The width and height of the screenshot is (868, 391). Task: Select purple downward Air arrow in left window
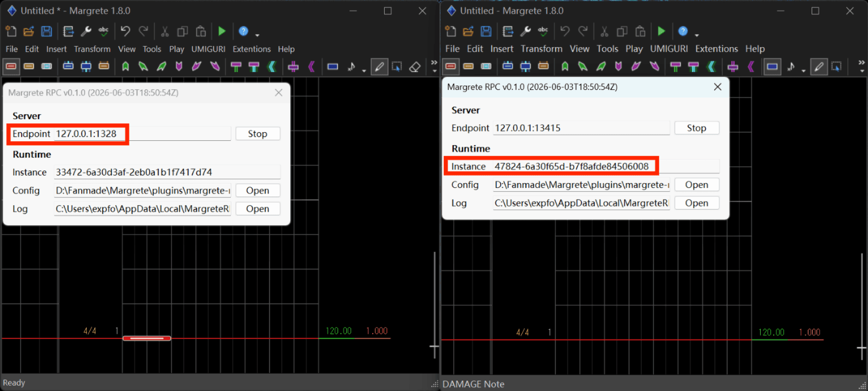(x=179, y=66)
